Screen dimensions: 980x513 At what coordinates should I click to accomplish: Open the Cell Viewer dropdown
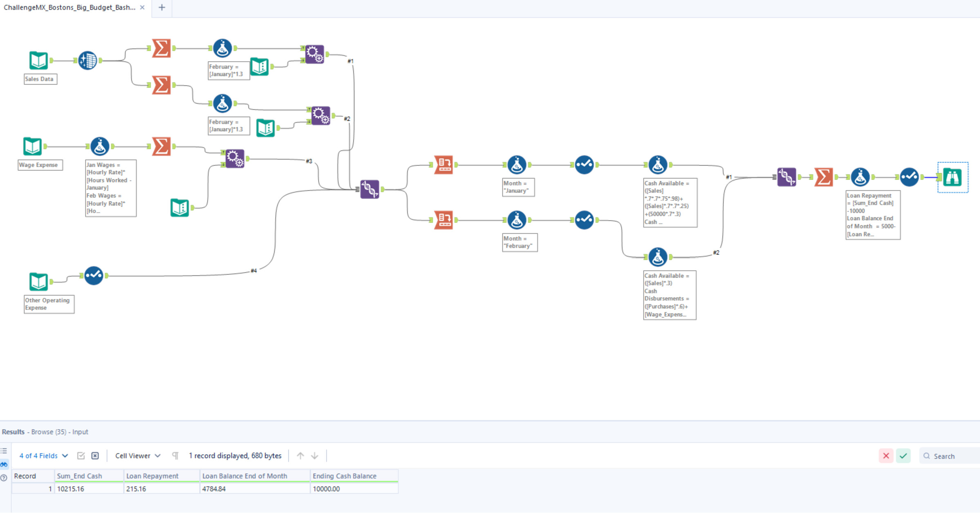[x=137, y=456]
